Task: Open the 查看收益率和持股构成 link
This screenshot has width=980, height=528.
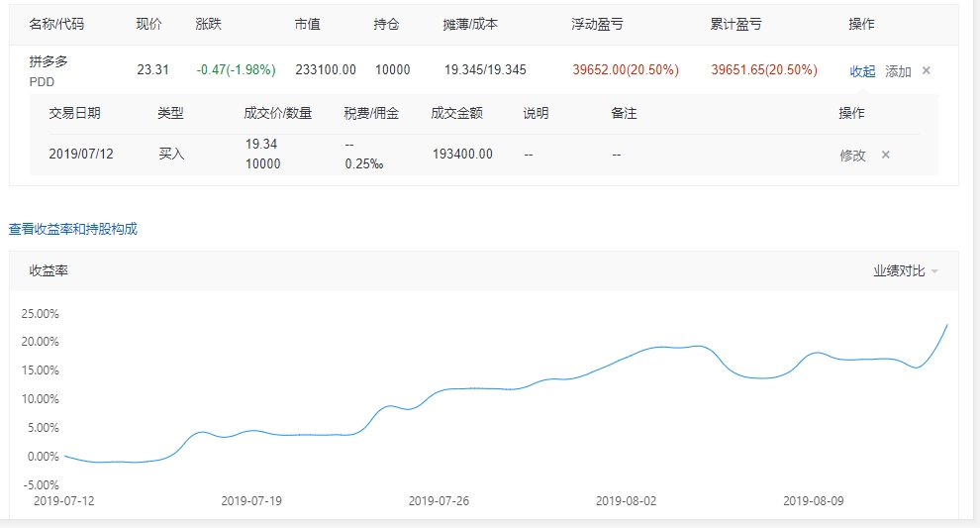Action: click(72, 229)
